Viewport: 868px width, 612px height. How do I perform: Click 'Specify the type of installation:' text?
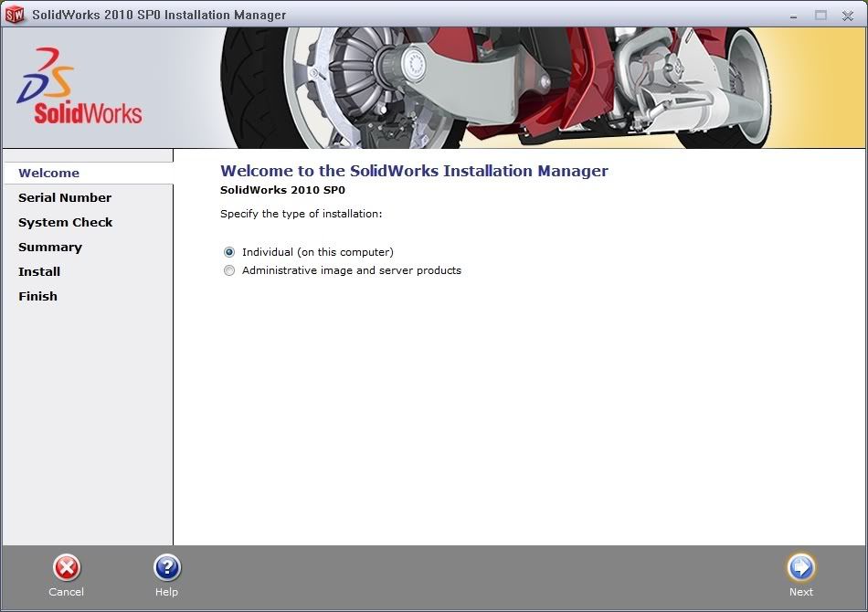(302, 214)
